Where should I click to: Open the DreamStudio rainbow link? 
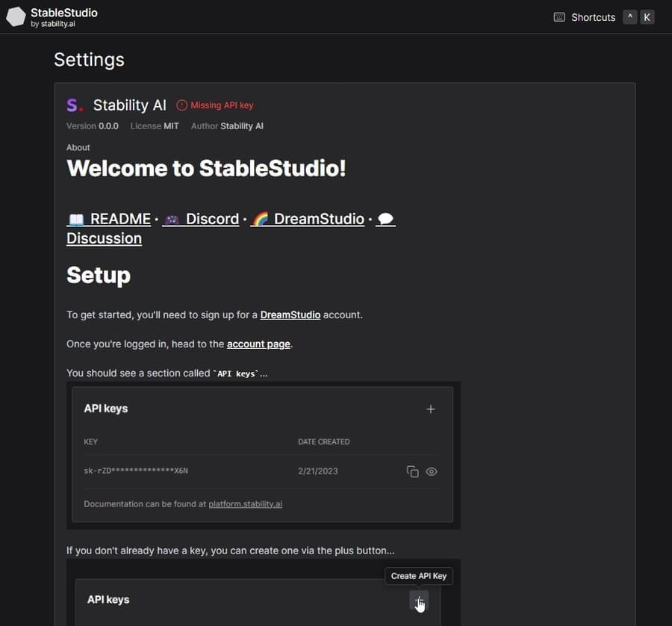[x=308, y=219]
